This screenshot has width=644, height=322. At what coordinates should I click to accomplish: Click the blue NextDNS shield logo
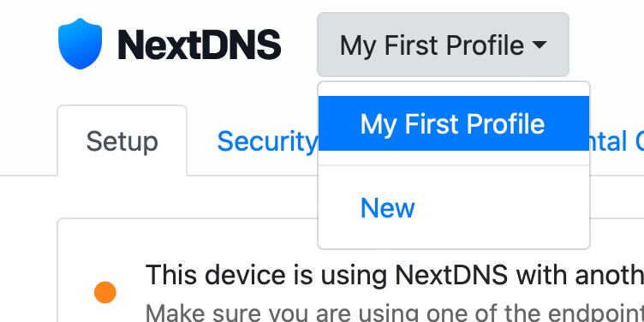tap(80, 44)
